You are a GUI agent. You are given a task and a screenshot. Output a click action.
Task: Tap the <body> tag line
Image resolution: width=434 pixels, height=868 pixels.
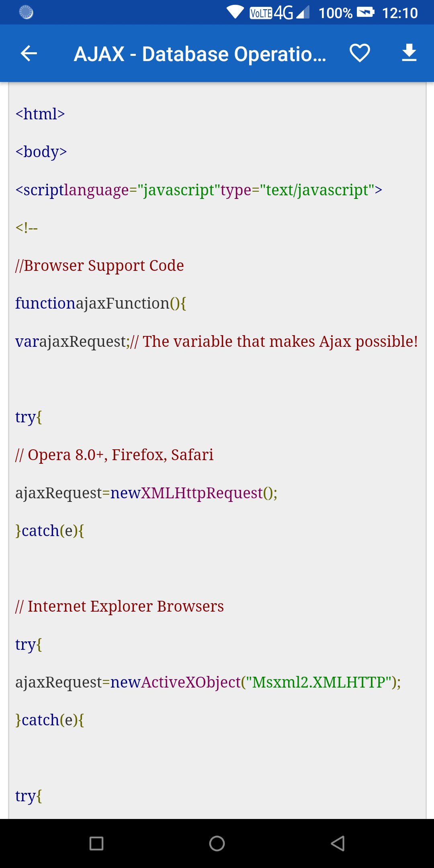point(41,152)
